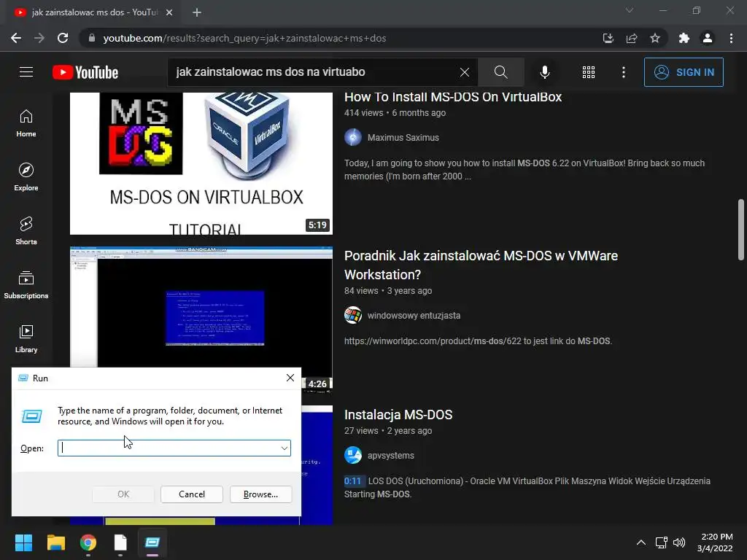The height and width of the screenshot is (560, 747).
Task: Click the install app icon in address bar
Action: pos(608,38)
